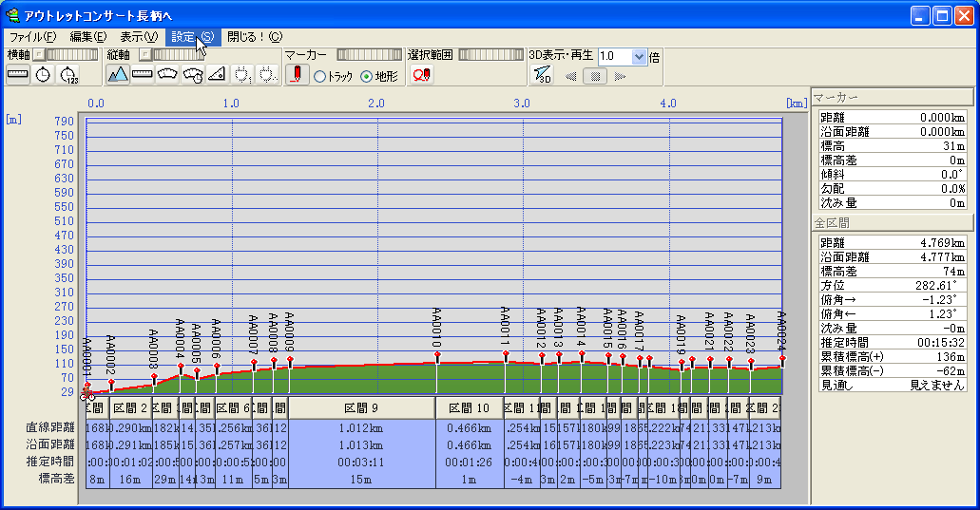Select the 区間 10 section header
The image size is (980, 510).
pos(470,408)
